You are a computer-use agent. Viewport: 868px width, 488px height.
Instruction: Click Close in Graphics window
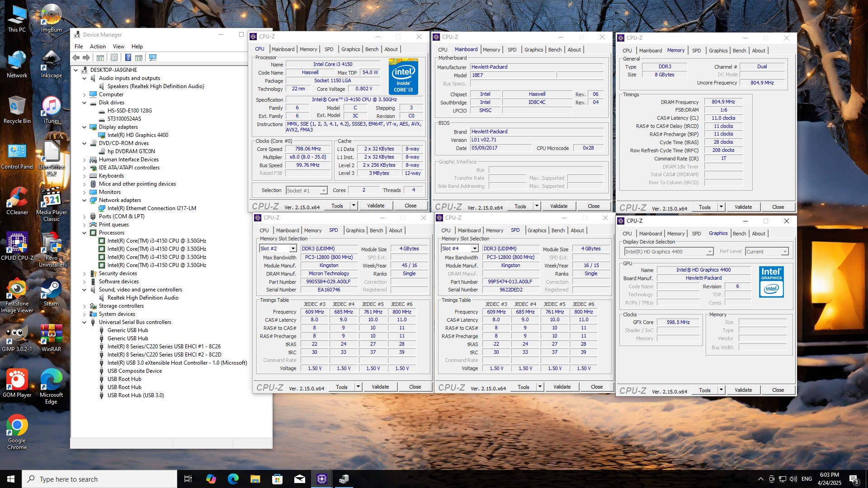coord(778,390)
